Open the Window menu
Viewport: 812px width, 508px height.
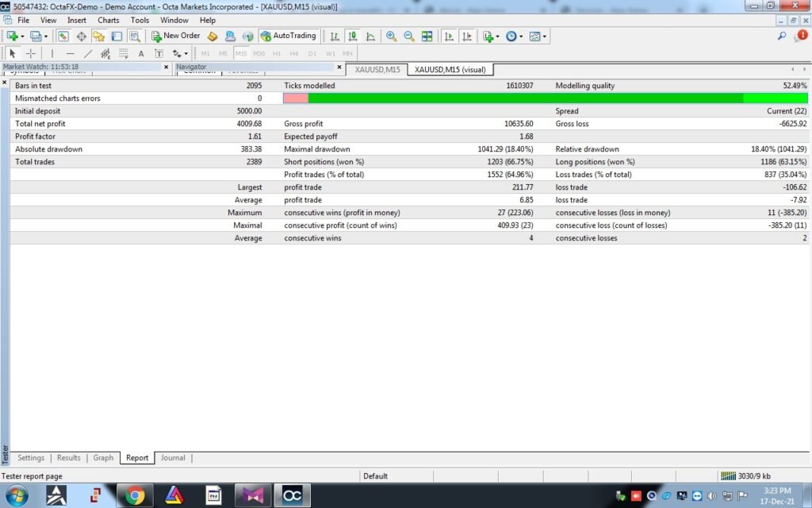coord(174,20)
